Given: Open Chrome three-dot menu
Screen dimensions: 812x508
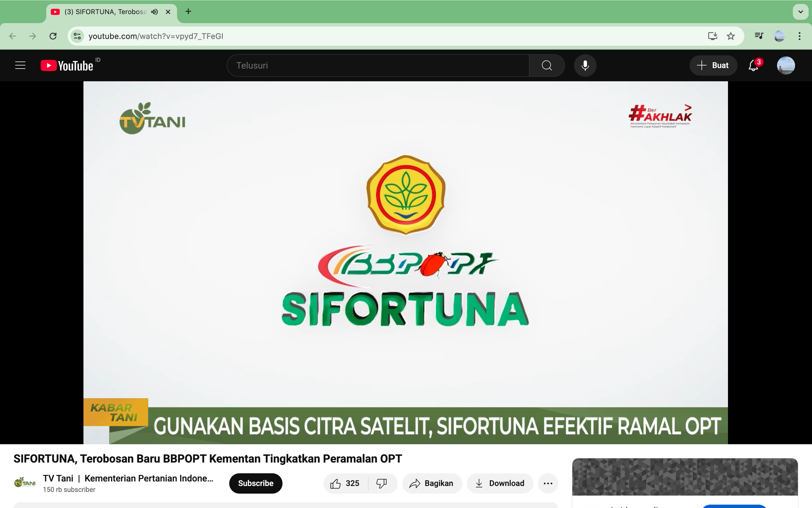Looking at the screenshot, I should coord(800,36).
